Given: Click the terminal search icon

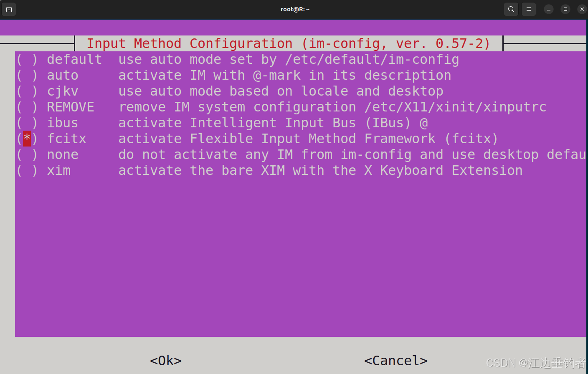Looking at the screenshot, I should (511, 9).
